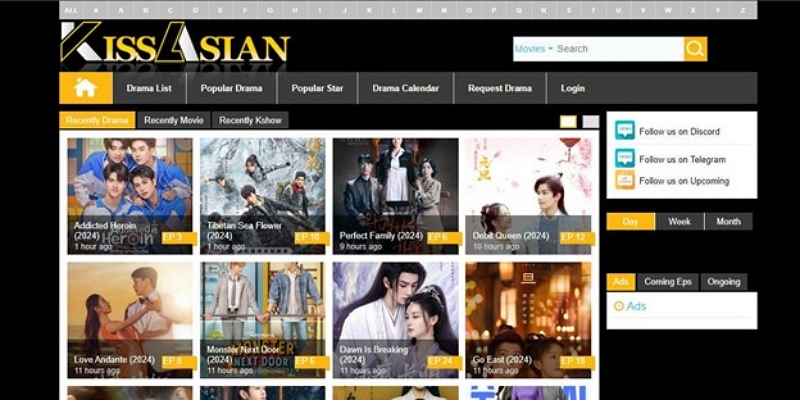Click ALL in the alphabet filter bar
The height and width of the screenshot is (400, 800).
tap(71, 10)
